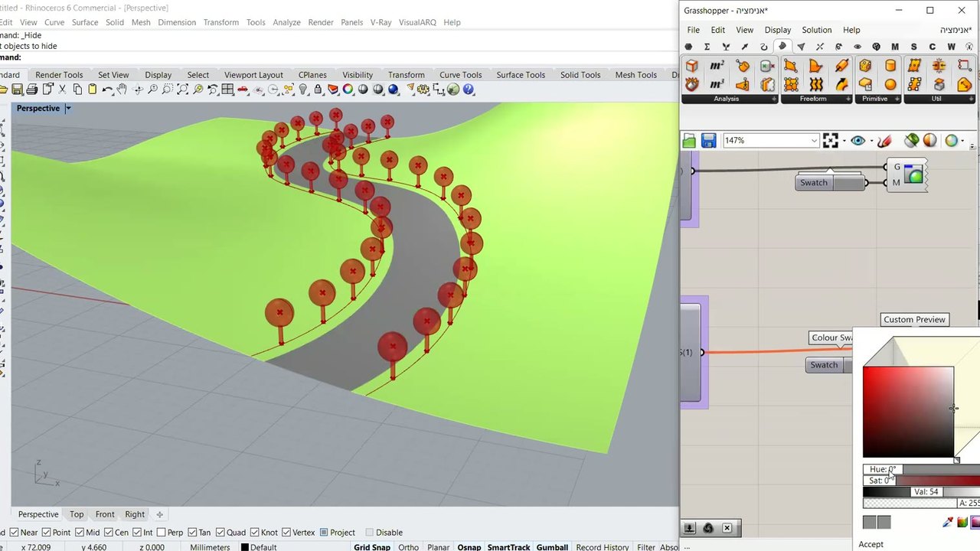Open the Perspective viewport title dropdown arrow
This screenshot has height=551, width=980.
tap(67, 109)
